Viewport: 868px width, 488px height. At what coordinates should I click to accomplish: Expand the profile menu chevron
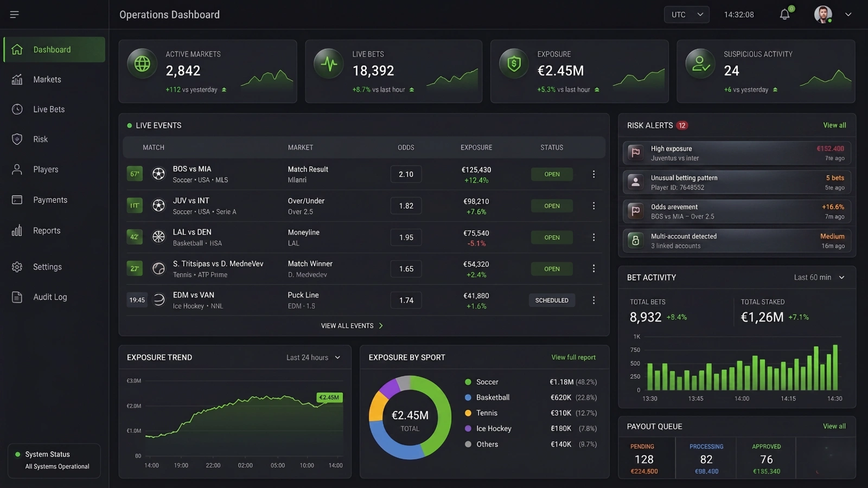tap(848, 15)
